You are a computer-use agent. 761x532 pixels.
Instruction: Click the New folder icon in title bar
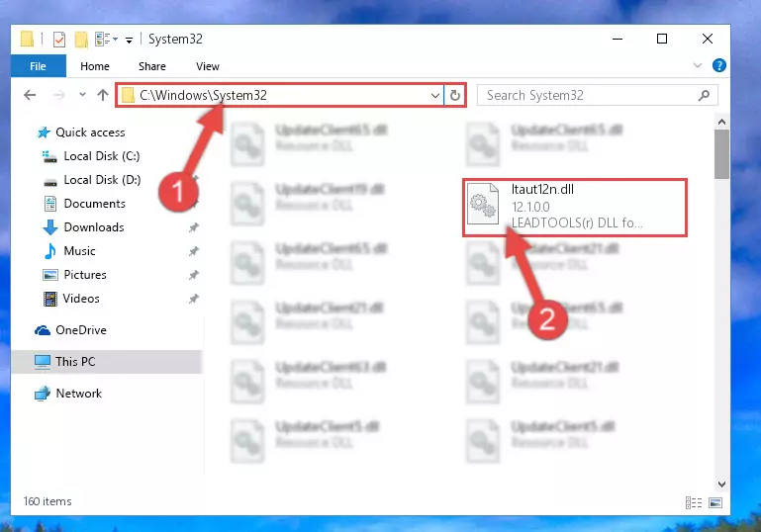point(81,40)
